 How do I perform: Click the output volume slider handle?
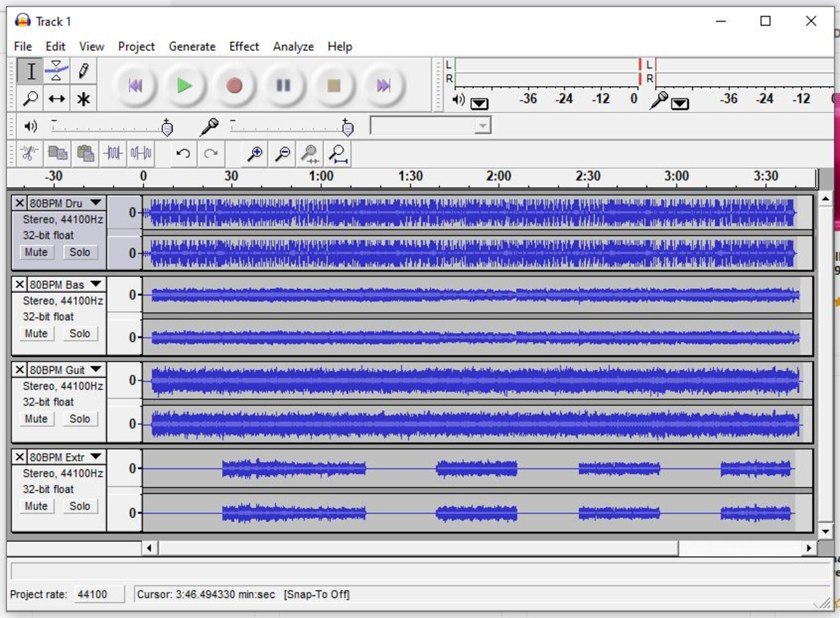pos(166,127)
